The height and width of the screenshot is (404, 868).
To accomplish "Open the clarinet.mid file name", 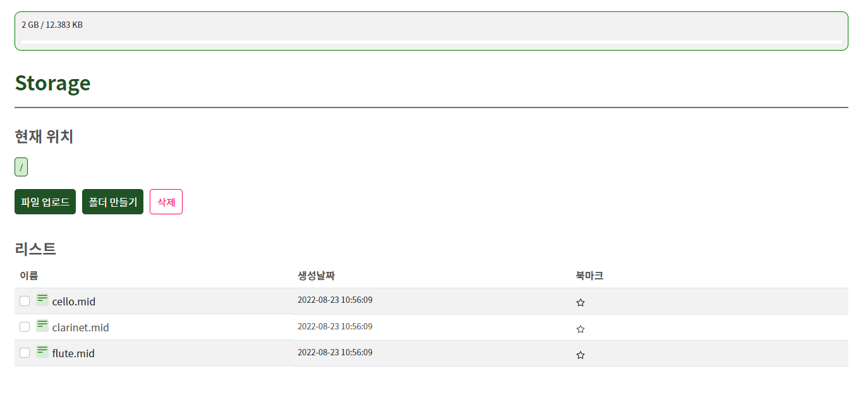I will [81, 327].
